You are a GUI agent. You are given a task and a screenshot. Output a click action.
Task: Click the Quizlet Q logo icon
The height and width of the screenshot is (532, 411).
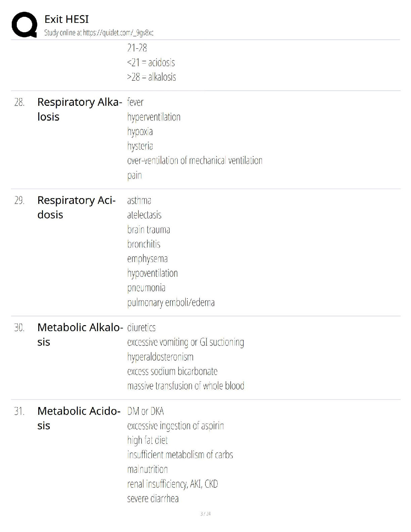pos(24,25)
